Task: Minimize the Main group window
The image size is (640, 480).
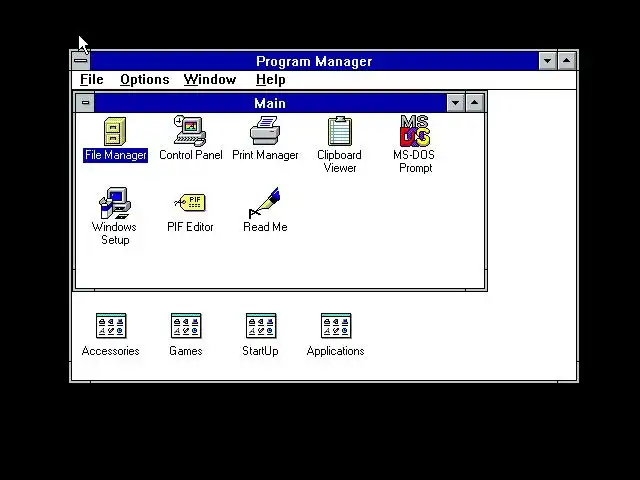Action: coord(456,103)
